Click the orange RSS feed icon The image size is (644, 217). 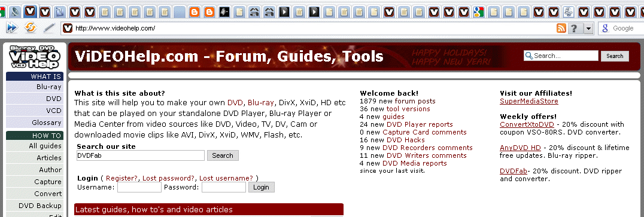tap(561, 28)
